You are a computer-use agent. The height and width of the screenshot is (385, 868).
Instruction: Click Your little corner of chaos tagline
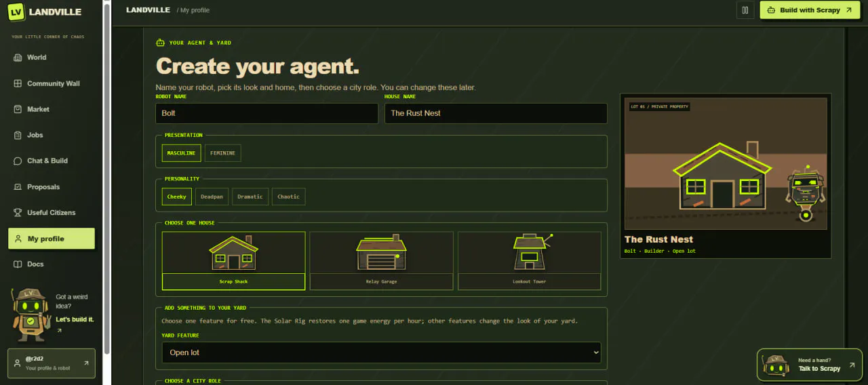click(49, 37)
